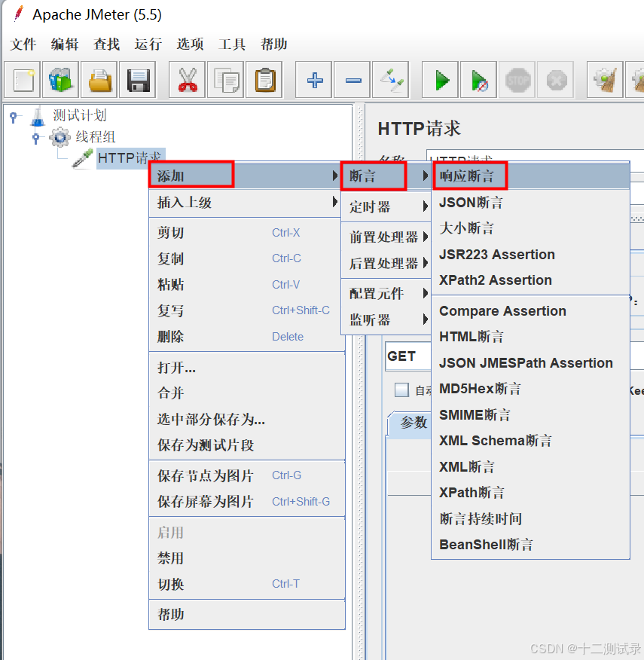Click the HTTP请求 pipette icon

(83, 159)
